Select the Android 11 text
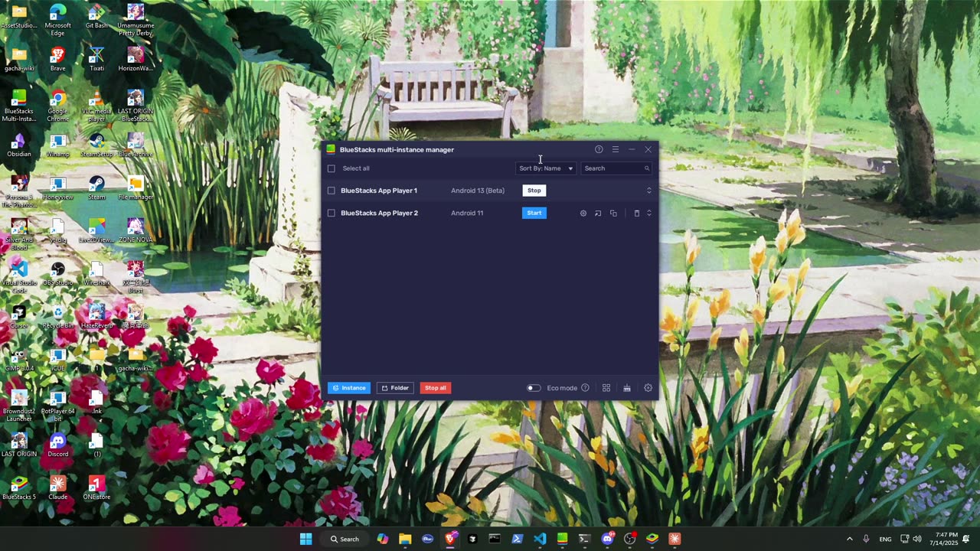This screenshot has height=551, width=980. [x=467, y=213]
